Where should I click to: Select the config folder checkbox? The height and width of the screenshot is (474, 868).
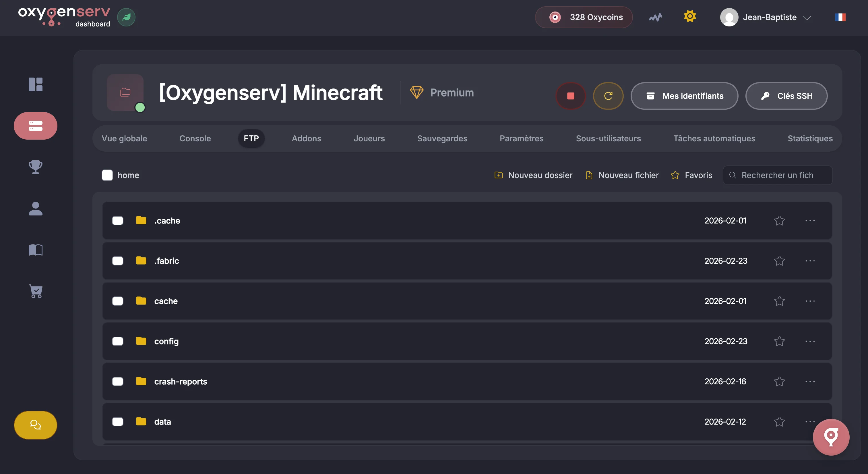click(x=118, y=341)
